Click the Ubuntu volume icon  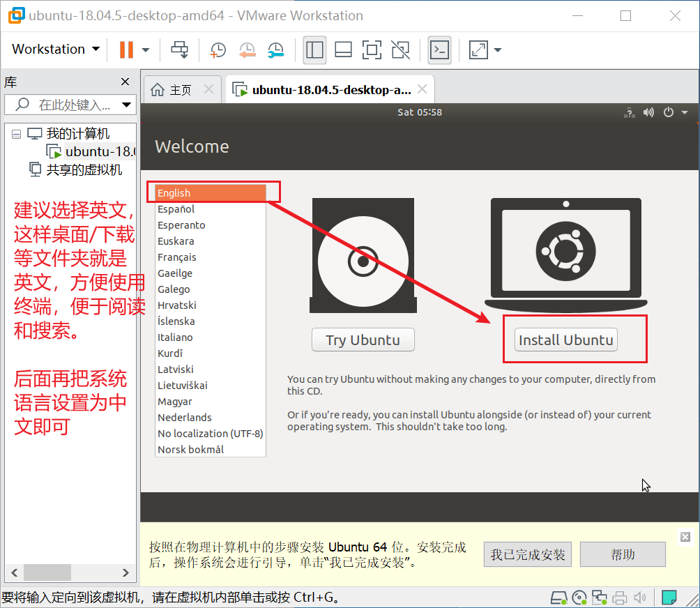click(x=648, y=112)
